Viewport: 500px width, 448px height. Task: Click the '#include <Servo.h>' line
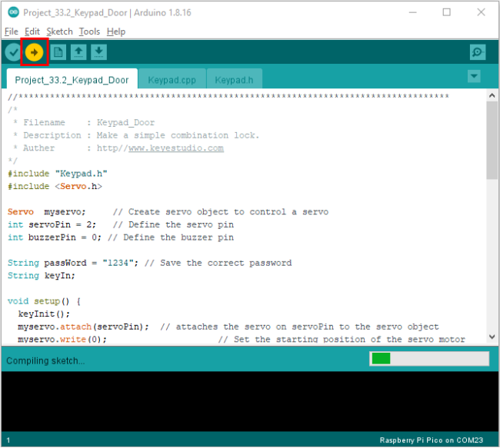coord(55,187)
